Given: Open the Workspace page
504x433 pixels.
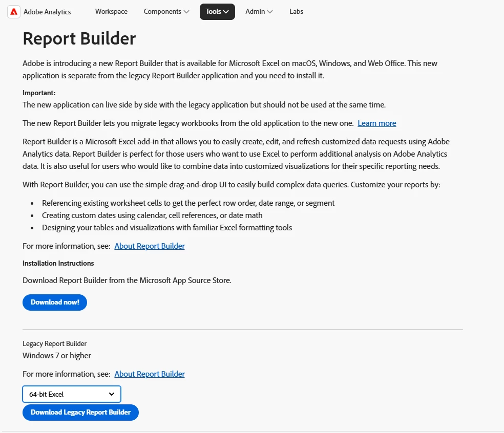Looking at the screenshot, I should 111,12.
